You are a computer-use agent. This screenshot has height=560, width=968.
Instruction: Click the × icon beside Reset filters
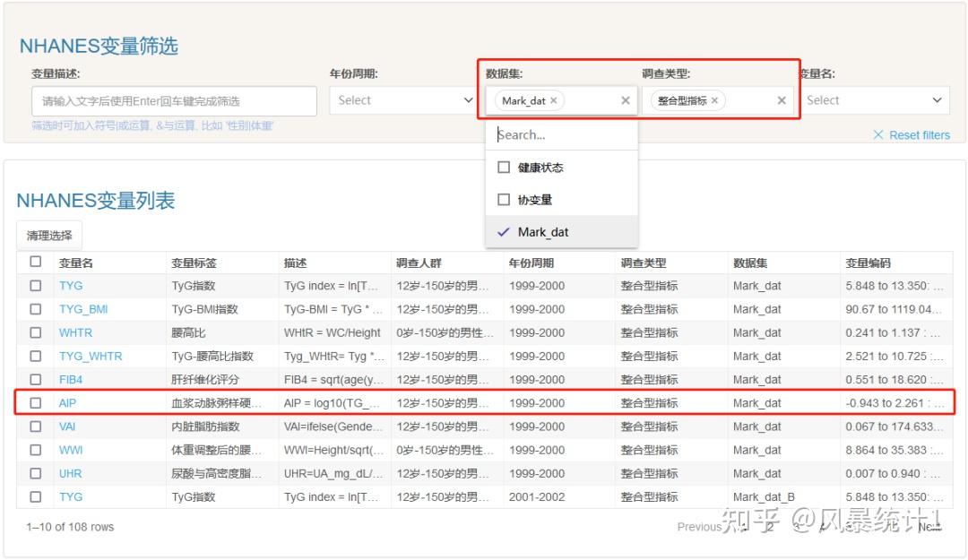(x=877, y=134)
